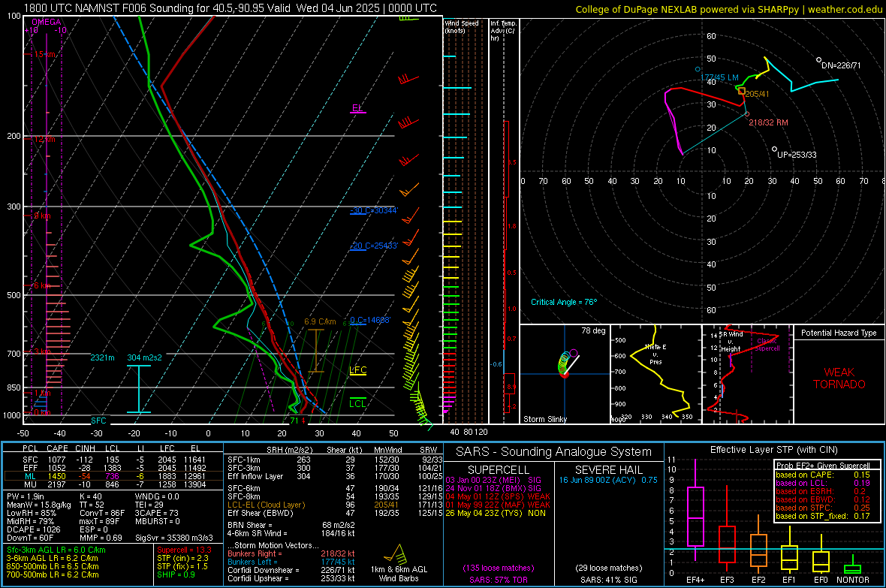886x588 pixels.
Task: Open the 03 Jan 00 23Z (MEI) SIG analogue
Action: [x=493, y=480]
